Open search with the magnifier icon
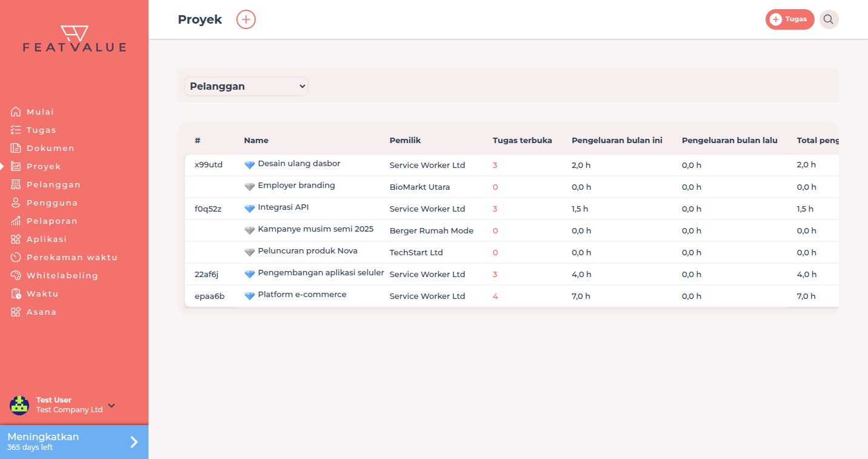 [829, 19]
